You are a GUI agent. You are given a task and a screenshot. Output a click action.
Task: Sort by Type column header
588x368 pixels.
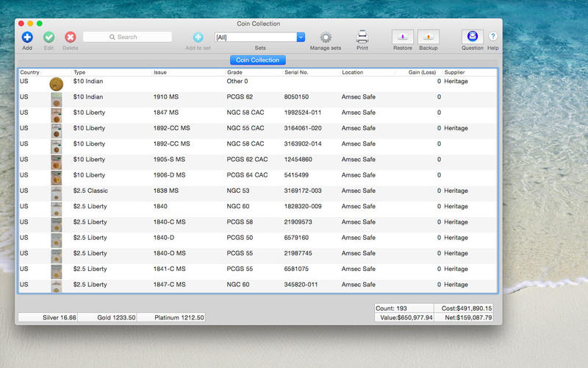[x=79, y=72]
